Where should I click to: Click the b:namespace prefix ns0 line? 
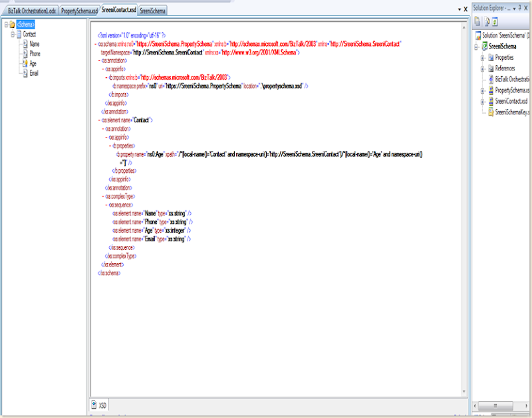[210, 86]
